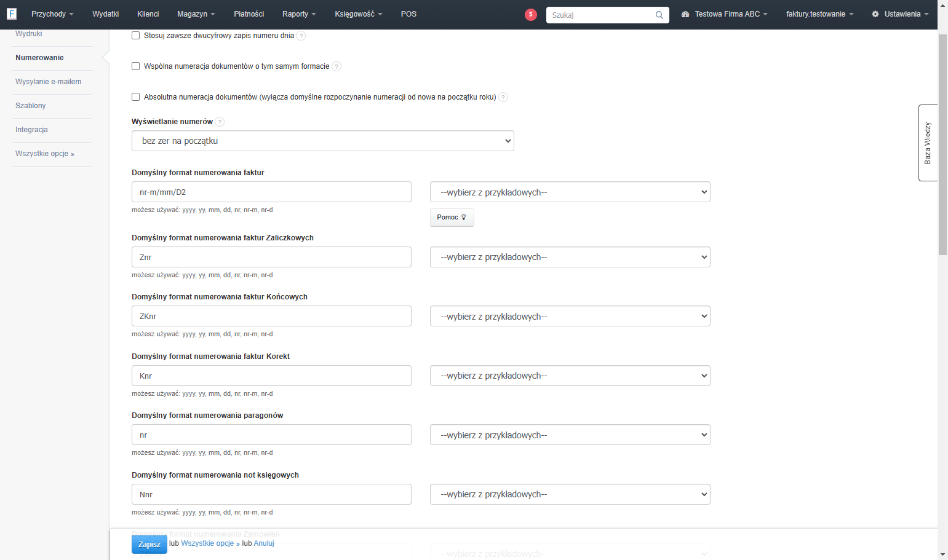Select Szablony in the sidebar
948x560 pixels.
31,106
